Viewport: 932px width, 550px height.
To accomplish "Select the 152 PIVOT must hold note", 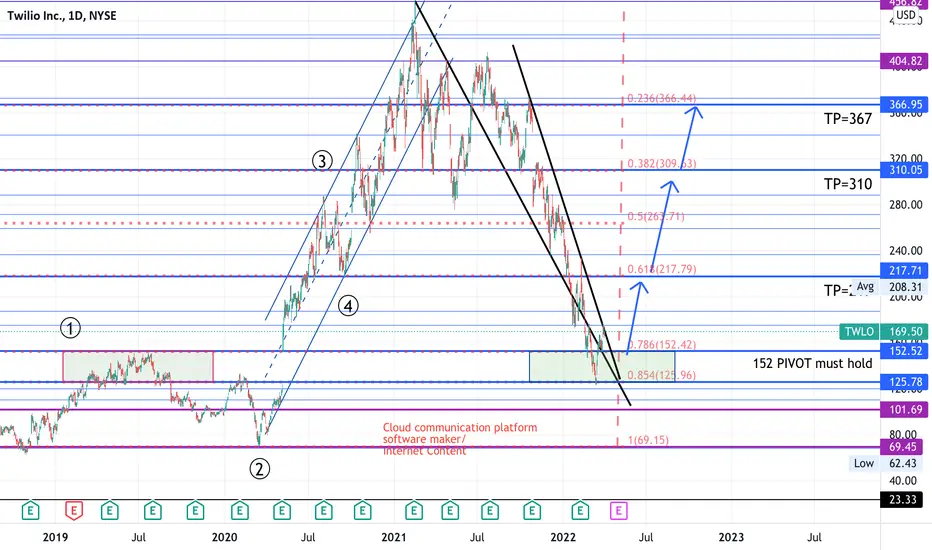I will pyautogui.click(x=813, y=363).
